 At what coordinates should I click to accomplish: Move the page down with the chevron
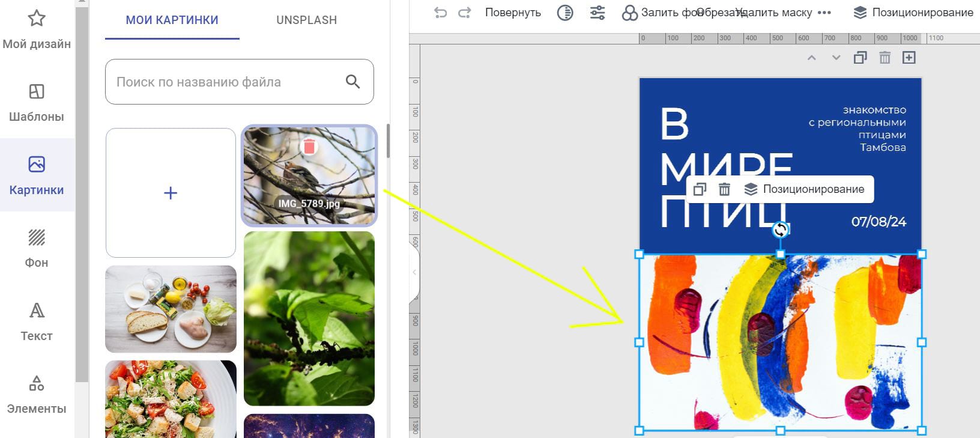coord(836,58)
